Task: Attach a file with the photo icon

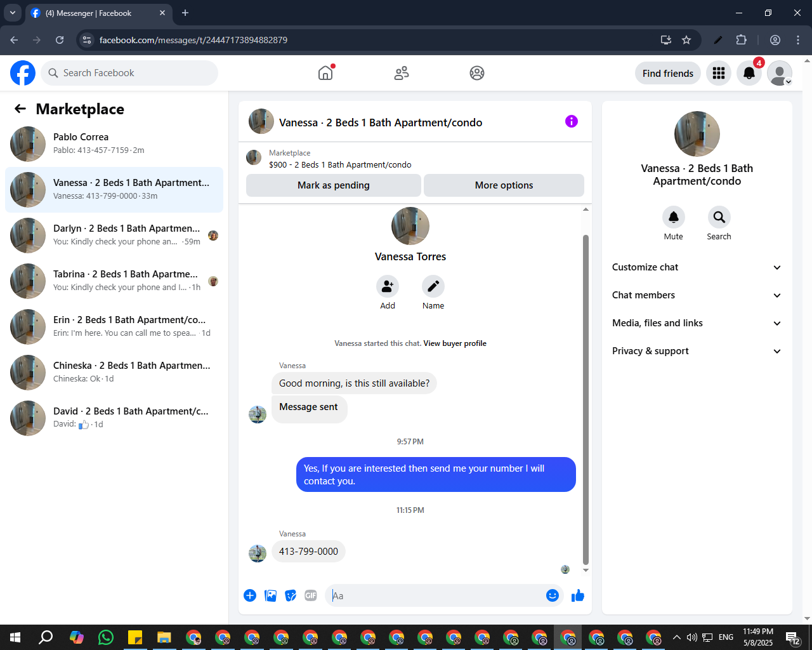Action: click(x=270, y=595)
